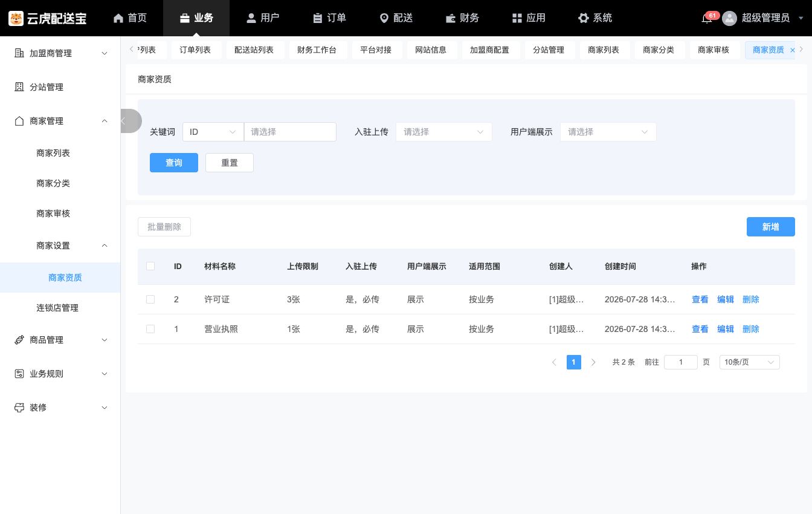812x514 pixels.
Task: Go to the previous page arrow in pagination
Action: (554, 362)
